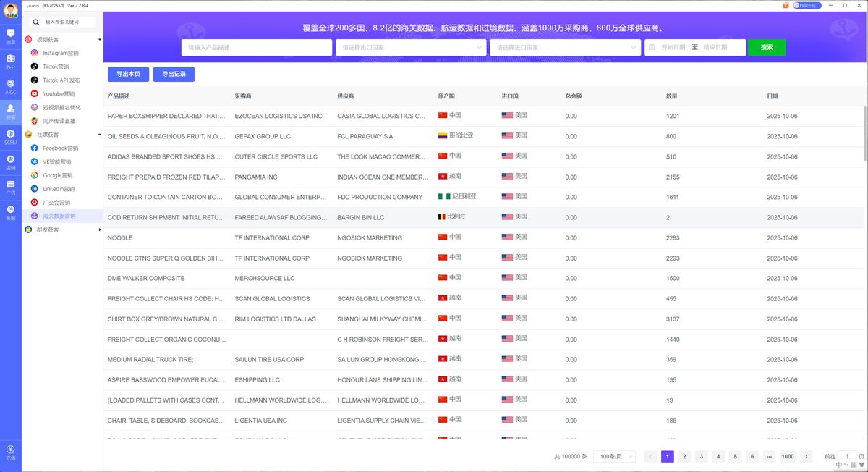Open the 消息 messages section

(x=10, y=36)
